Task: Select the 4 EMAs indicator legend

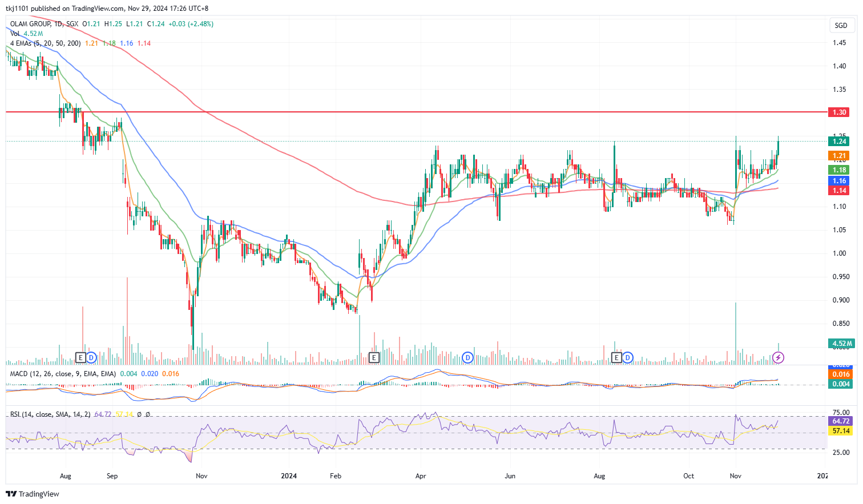Action: tap(45, 43)
